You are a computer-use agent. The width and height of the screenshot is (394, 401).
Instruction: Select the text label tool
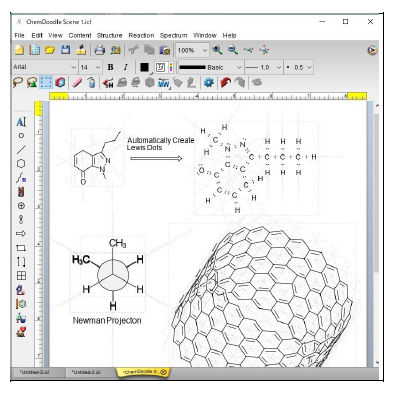[21, 122]
